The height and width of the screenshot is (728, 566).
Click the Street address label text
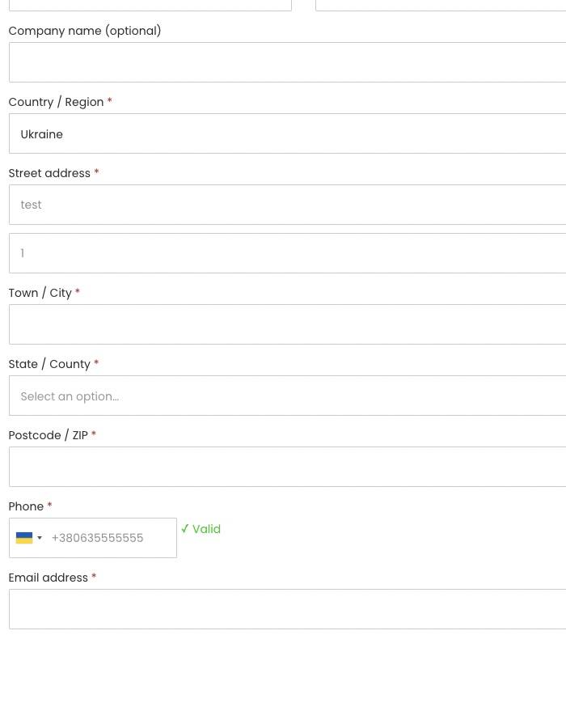click(49, 173)
